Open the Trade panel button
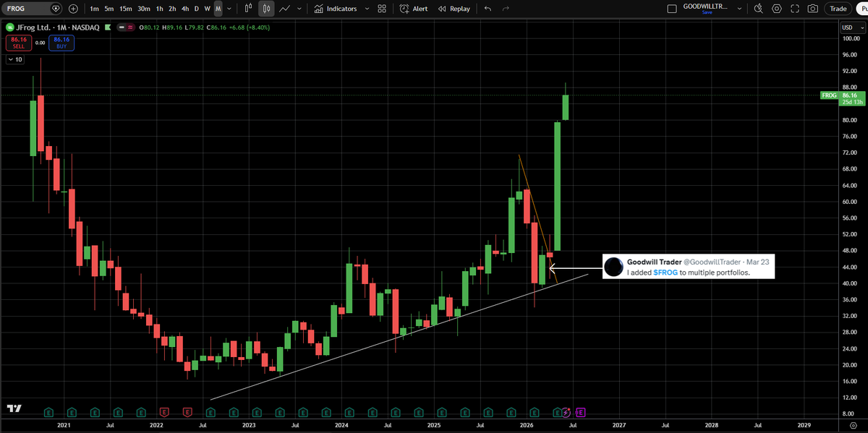Viewport: 868px width, 433px height. pos(838,9)
